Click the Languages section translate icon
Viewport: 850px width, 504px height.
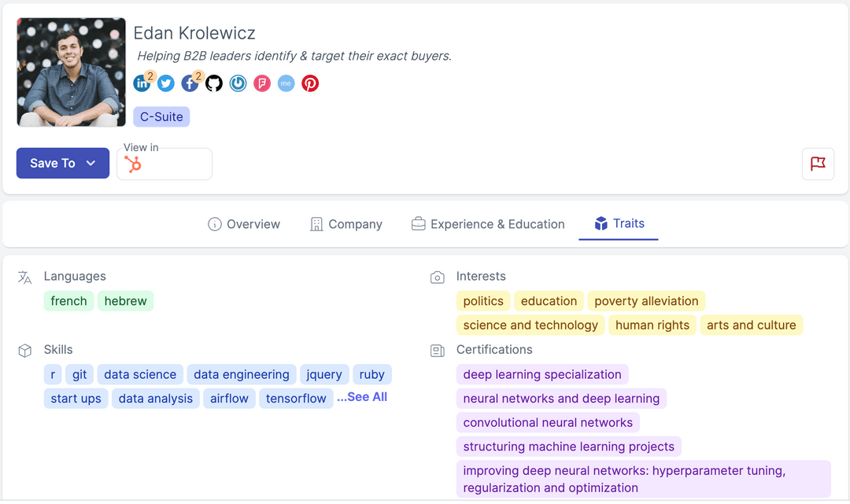coord(26,276)
